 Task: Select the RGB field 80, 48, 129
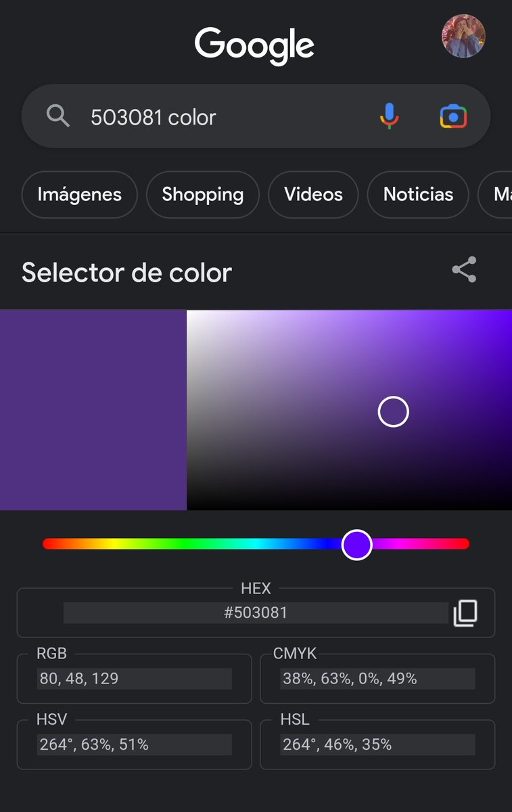(134, 679)
